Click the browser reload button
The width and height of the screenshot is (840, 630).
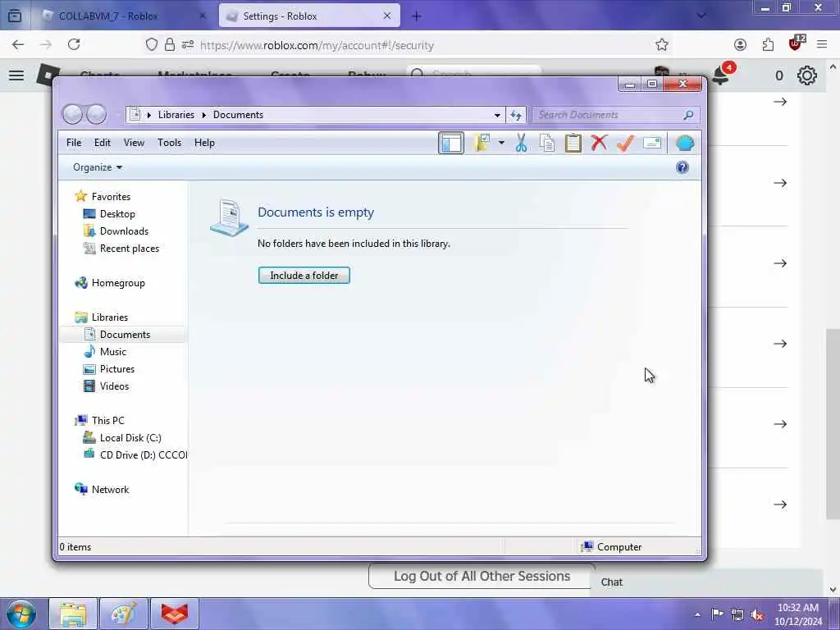[x=74, y=44]
